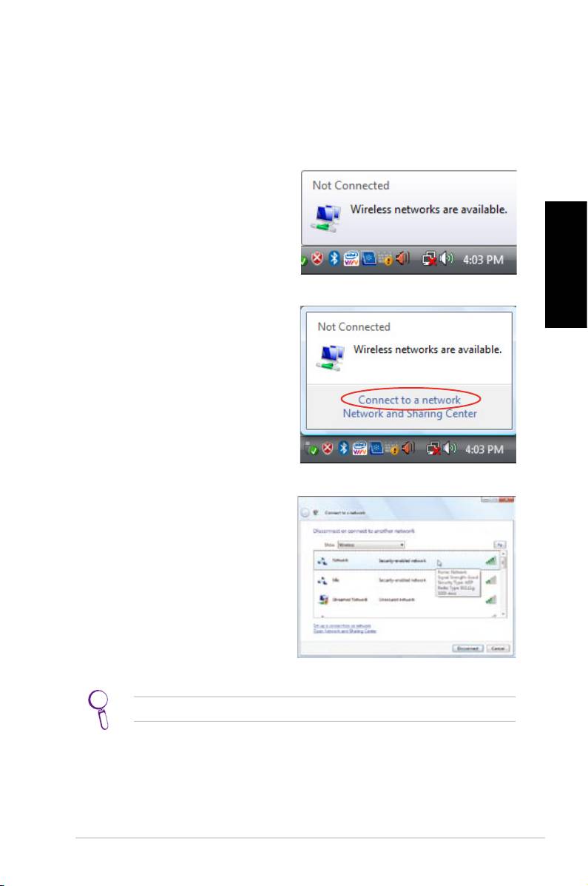Open 'Network and Sharing Center' link in popup
The height and width of the screenshot is (886, 588).
410,414
